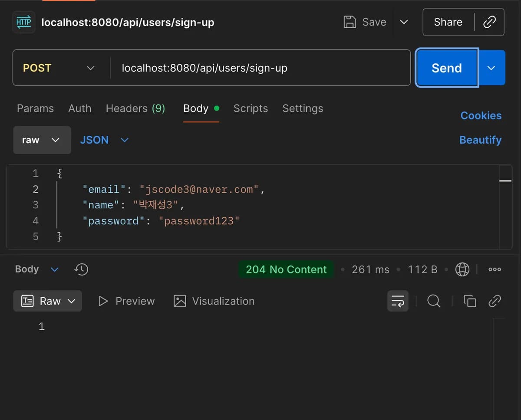Screen dimensions: 521x420
Task: Beautify the JSON body
Action: pos(480,140)
